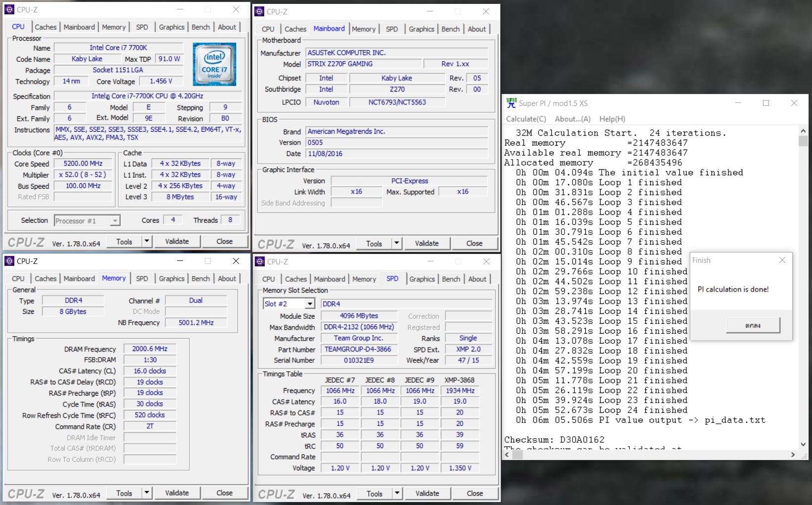The image size is (812, 505).
Task: Click scroll-down arrow in Super PI log
Action: point(803,444)
